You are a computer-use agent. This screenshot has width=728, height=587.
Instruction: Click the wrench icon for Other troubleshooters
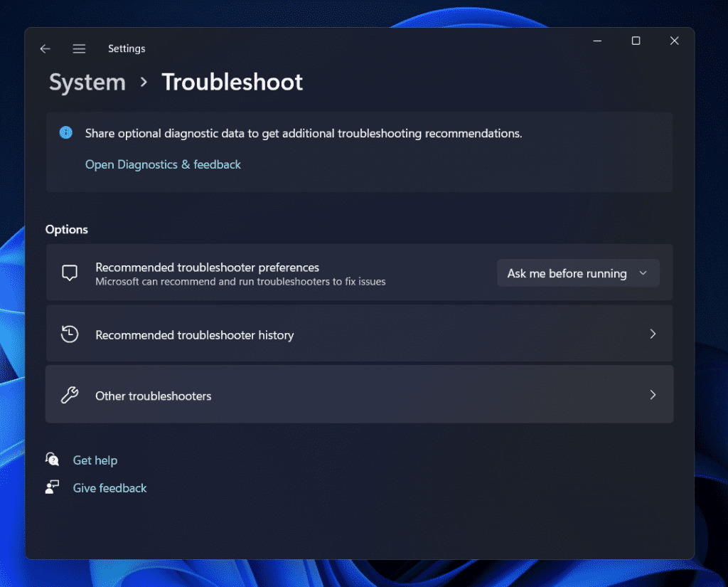70,396
